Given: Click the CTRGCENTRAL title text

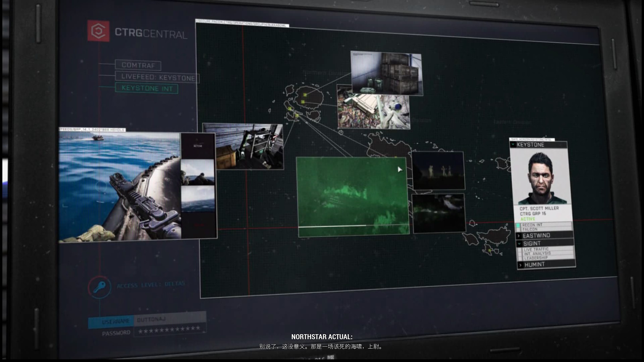Looking at the screenshot, I should click(151, 33).
